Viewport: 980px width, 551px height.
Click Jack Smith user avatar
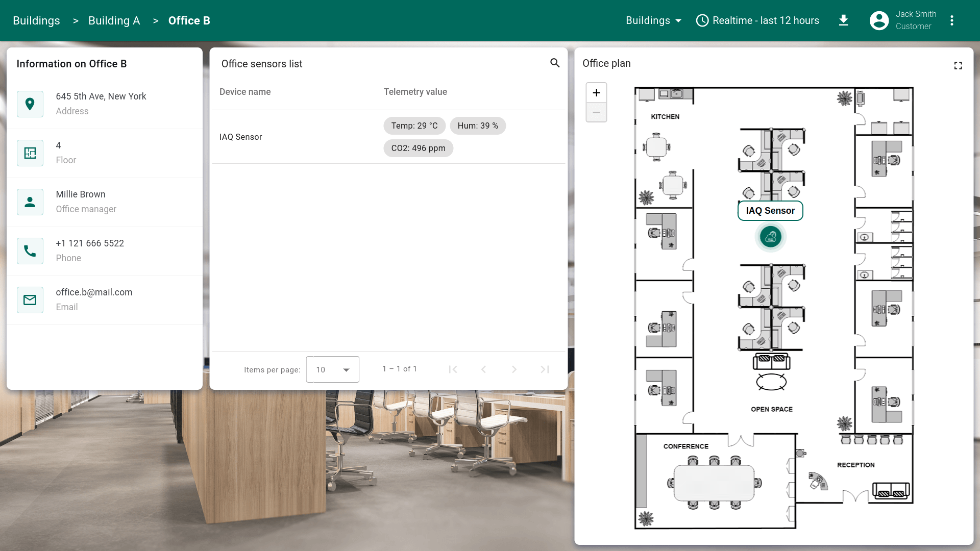tap(879, 20)
